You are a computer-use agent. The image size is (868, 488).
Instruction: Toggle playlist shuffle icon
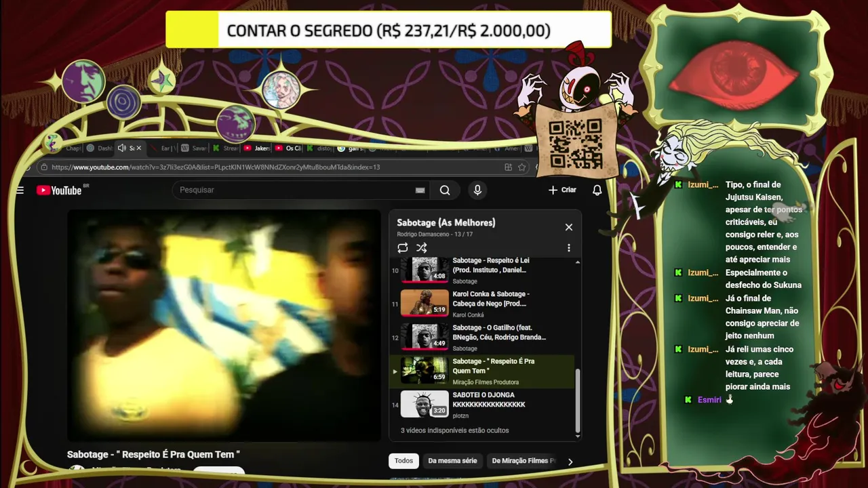(x=422, y=248)
